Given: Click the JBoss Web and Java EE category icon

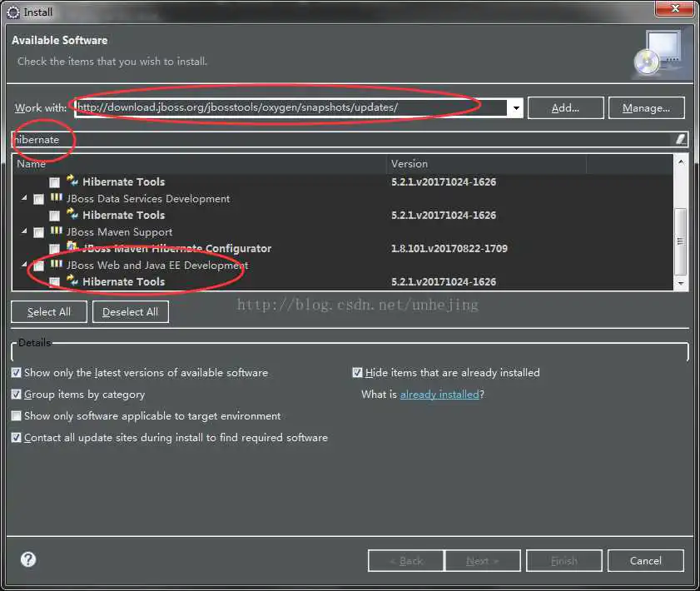Looking at the screenshot, I should point(57,264).
